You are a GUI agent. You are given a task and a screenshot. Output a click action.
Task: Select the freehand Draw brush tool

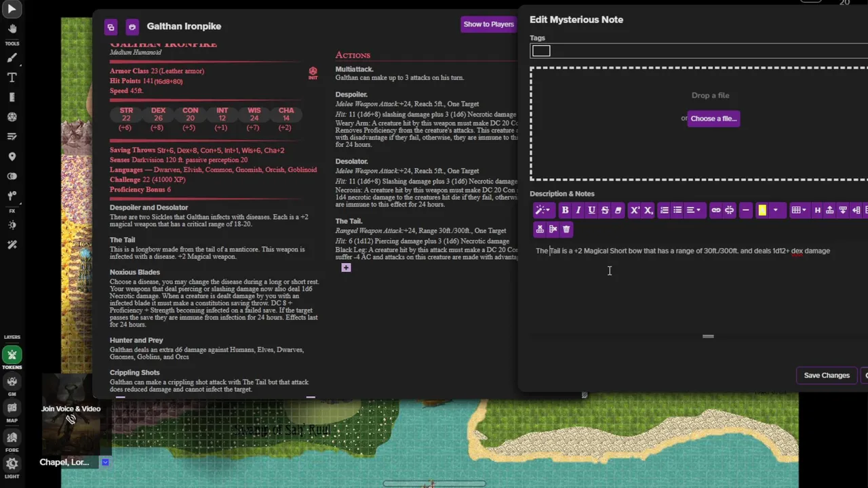tap(12, 58)
